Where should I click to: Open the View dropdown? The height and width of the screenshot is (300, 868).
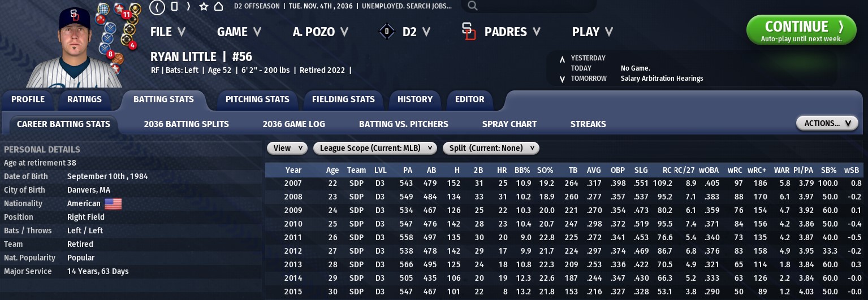pyautogui.click(x=287, y=148)
